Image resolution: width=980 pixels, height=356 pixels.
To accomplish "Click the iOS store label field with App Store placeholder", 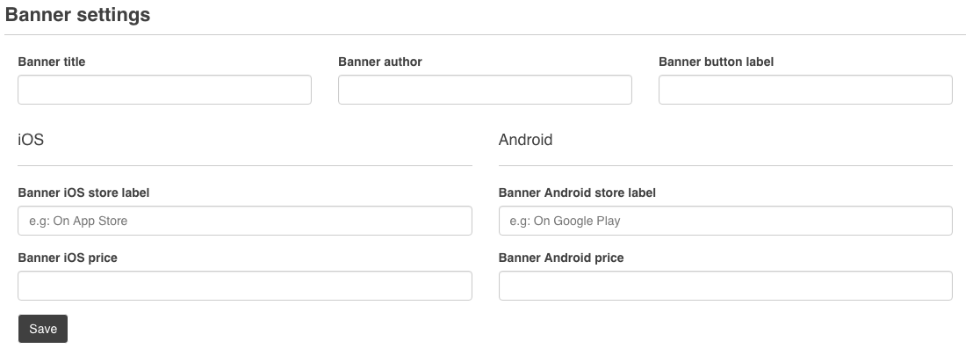I will tap(245, 221).
